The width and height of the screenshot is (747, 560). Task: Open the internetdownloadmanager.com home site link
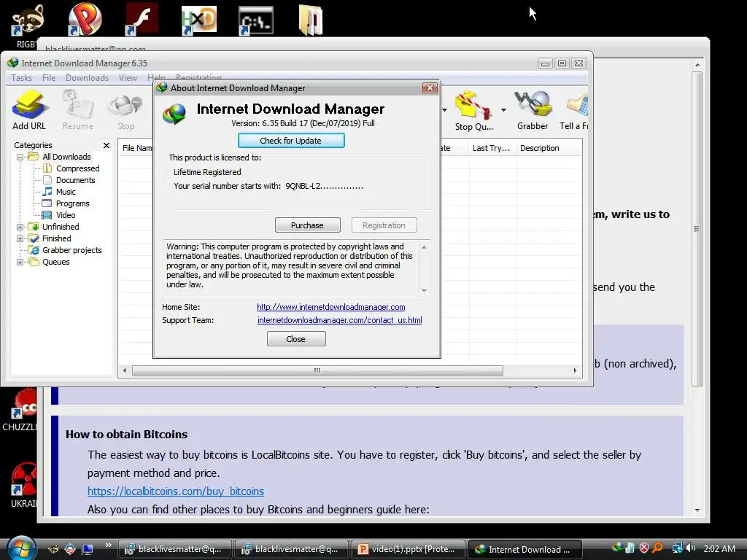point(331,307)
